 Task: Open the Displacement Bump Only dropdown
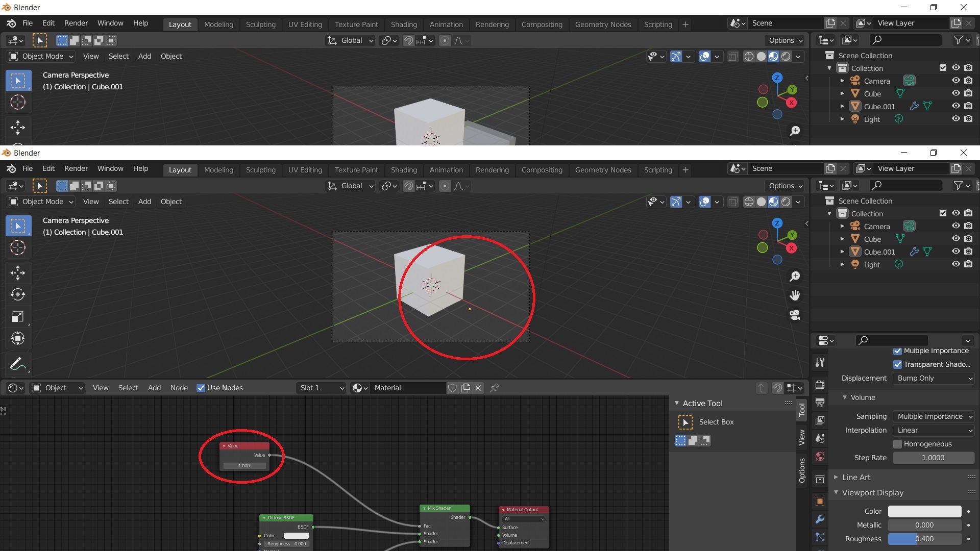[x=934, y=378]
